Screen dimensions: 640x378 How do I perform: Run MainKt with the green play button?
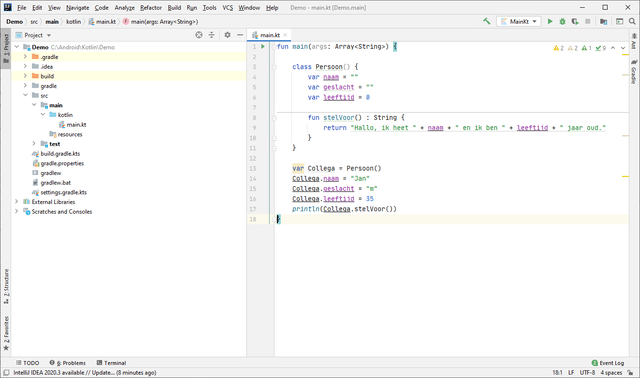[x=550, y=21]
